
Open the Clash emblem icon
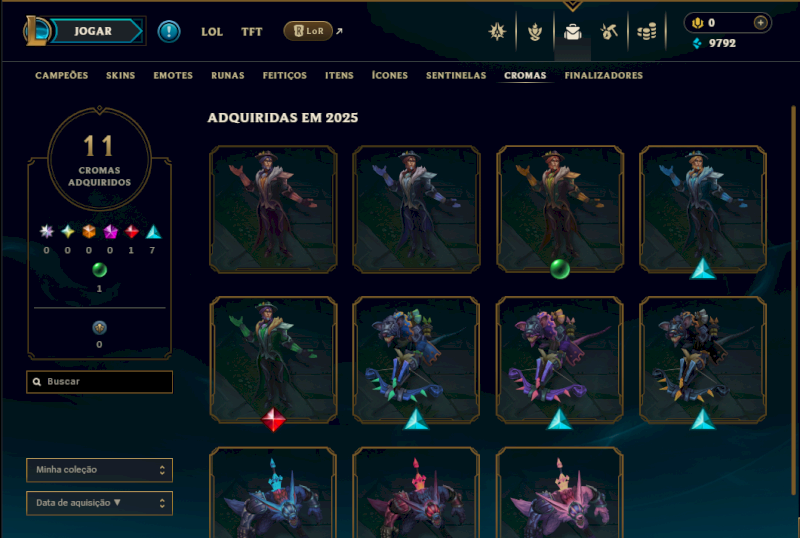[497, 32]
